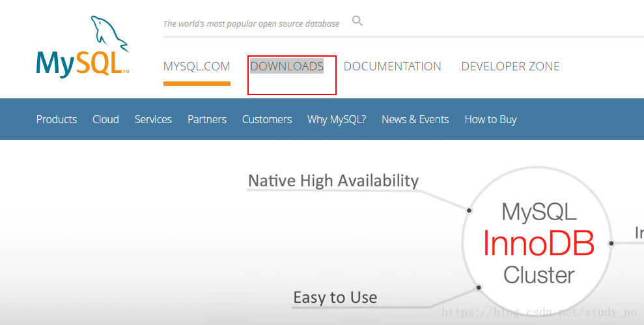Viewport: 644px width, 325px height.
Task: Open the search magnifier icon
Action: pos(357,21)
